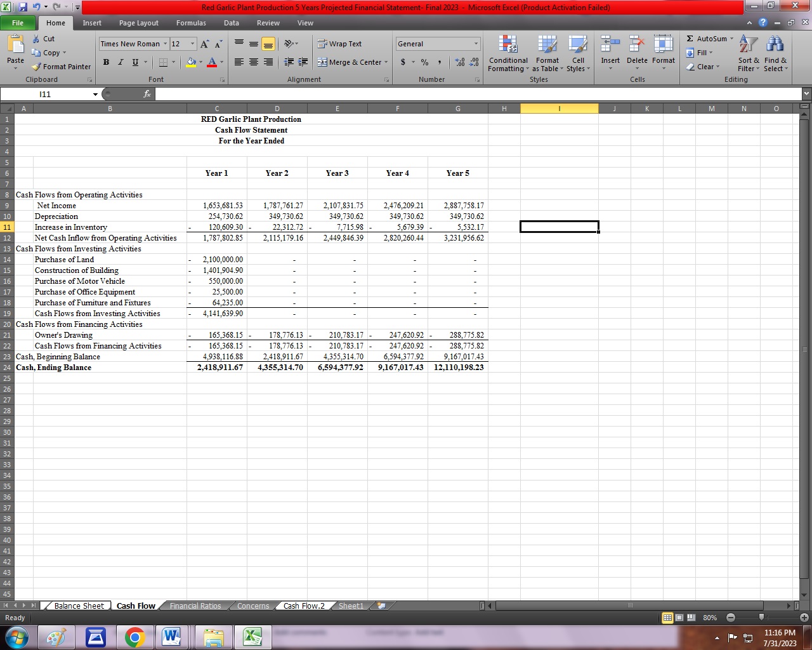The image size is (812, 650).
Task: Open Microsoft Word from the taskbar
Action: click(x=171, y=637)
